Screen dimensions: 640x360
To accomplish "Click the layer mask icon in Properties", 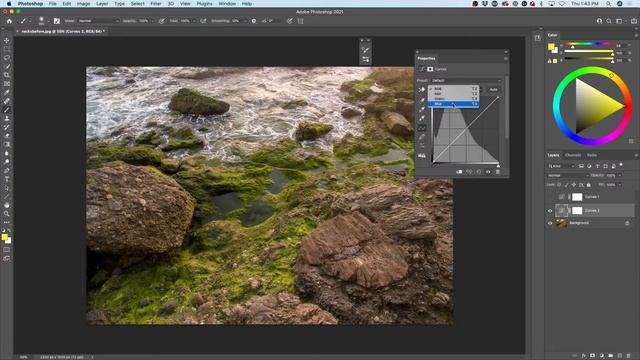I will coord(430,69).
